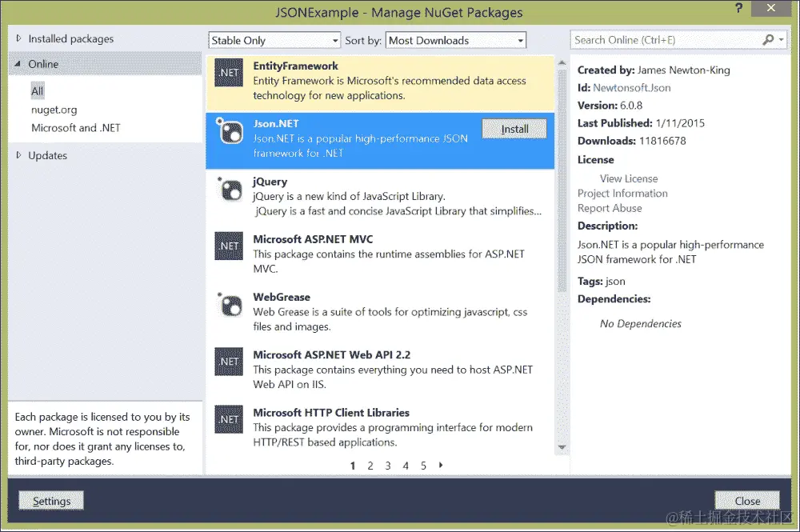Select the EntityFramework package title
The image size is (800, 532).
(295, 66)
